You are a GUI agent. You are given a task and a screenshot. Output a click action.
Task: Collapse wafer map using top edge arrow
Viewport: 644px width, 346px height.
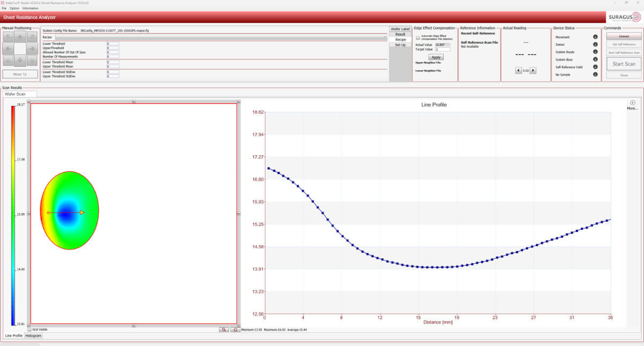(134, 101)
